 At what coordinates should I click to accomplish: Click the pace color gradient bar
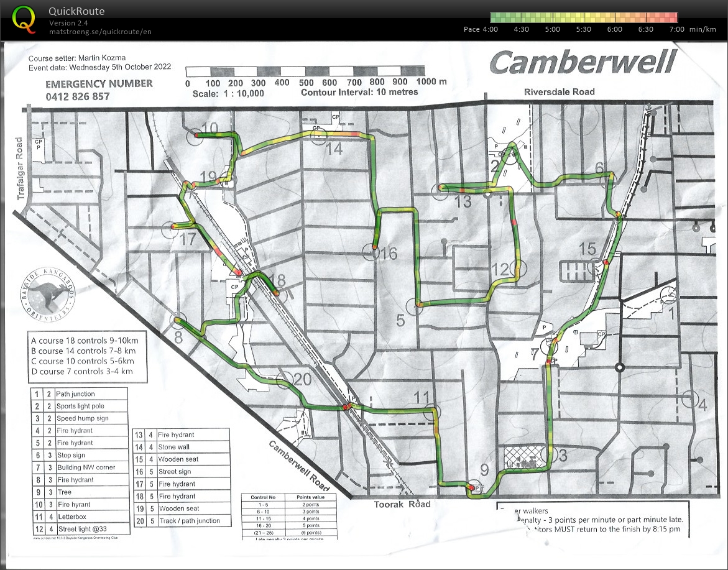[x=583, y=17]
